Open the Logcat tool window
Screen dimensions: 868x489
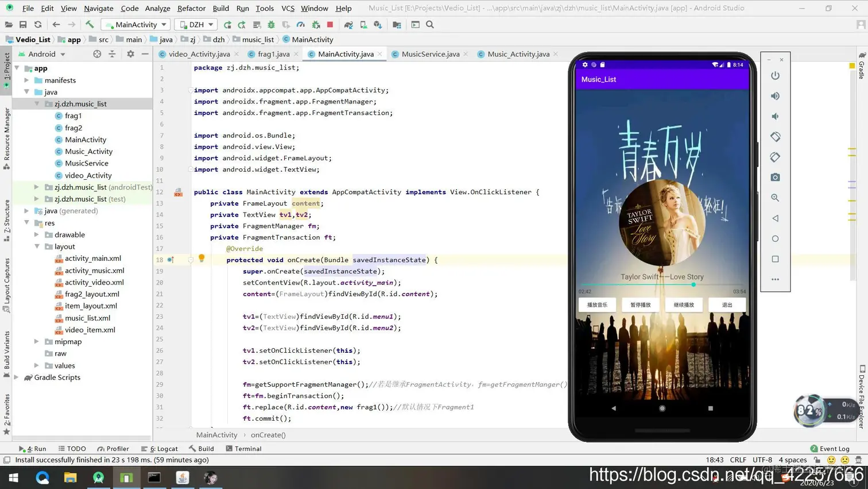click(160, 449)
